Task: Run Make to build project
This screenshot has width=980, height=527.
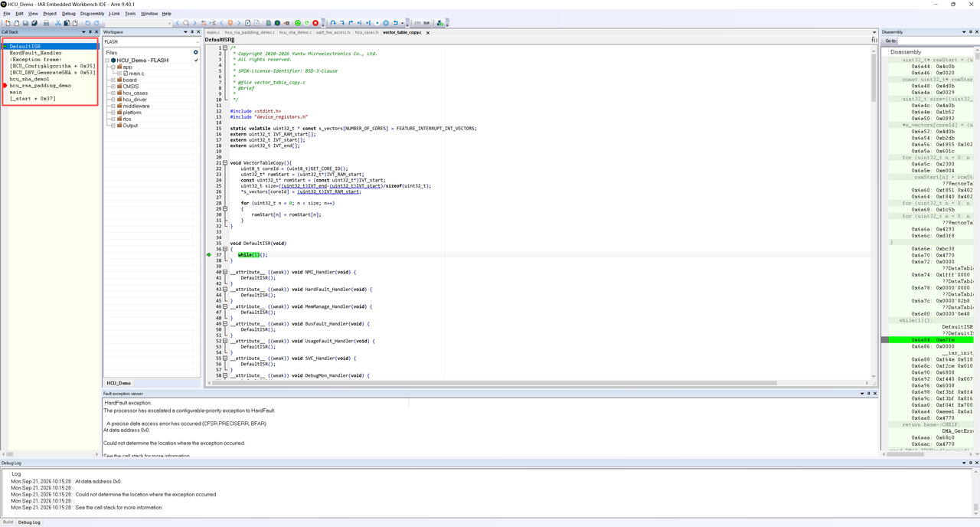Action: [277, 23]
